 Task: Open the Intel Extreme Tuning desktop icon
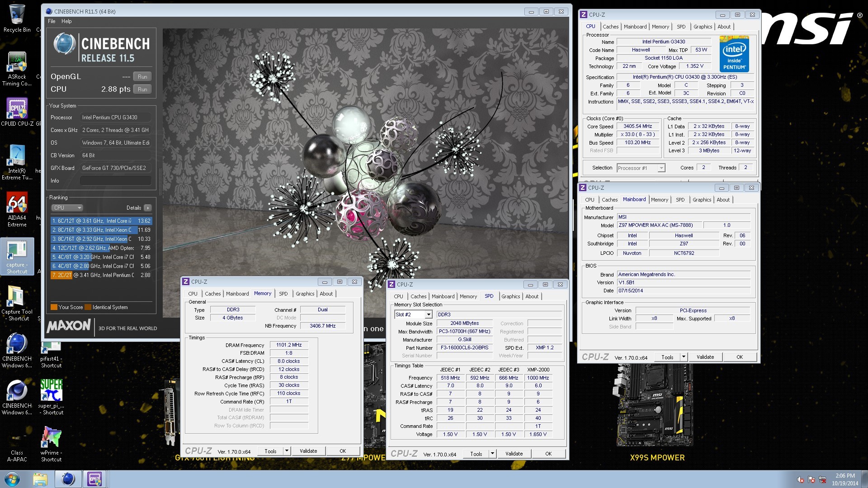[17, 162]
